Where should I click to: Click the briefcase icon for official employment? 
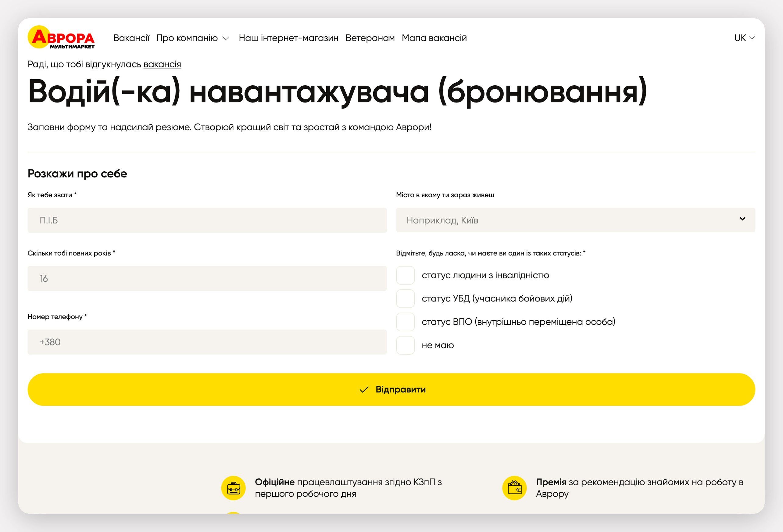tap(234, 488)
